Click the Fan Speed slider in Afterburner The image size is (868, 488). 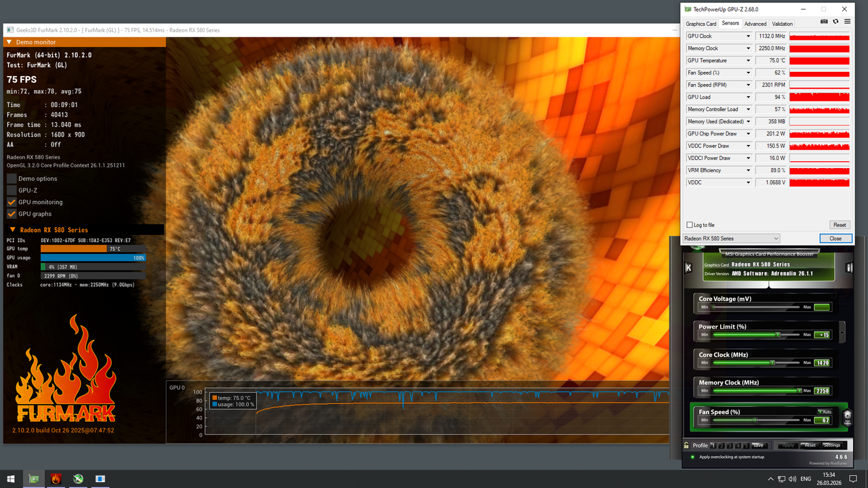[x=755, y=420]
